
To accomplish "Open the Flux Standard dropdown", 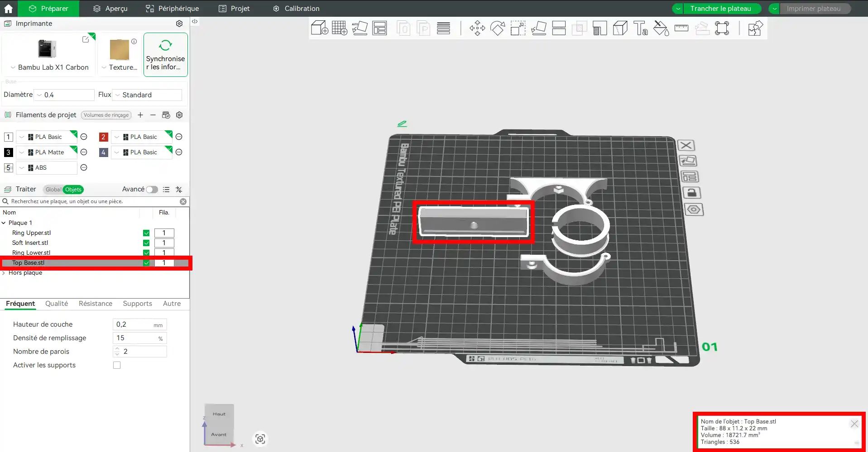I will point(147,95).
